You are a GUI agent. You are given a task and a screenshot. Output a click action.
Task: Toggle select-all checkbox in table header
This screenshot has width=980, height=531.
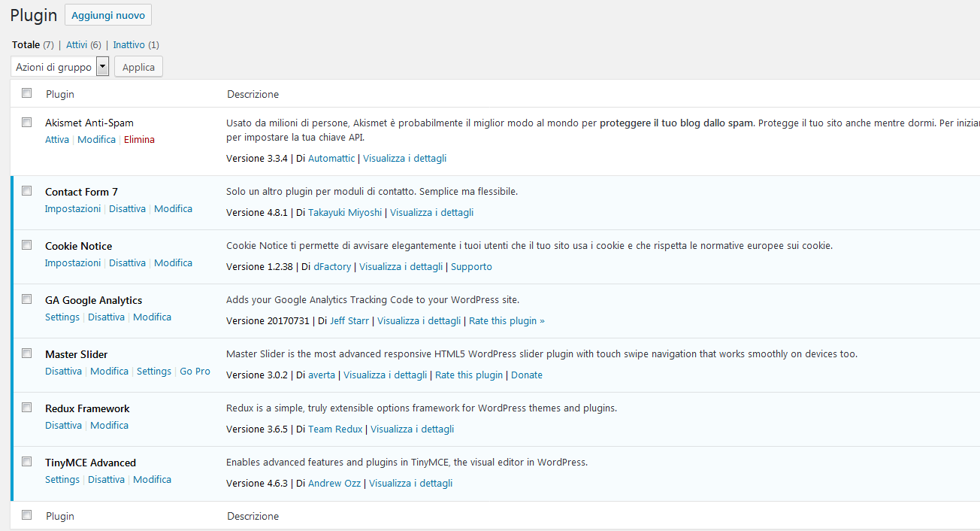coord(27,93)
